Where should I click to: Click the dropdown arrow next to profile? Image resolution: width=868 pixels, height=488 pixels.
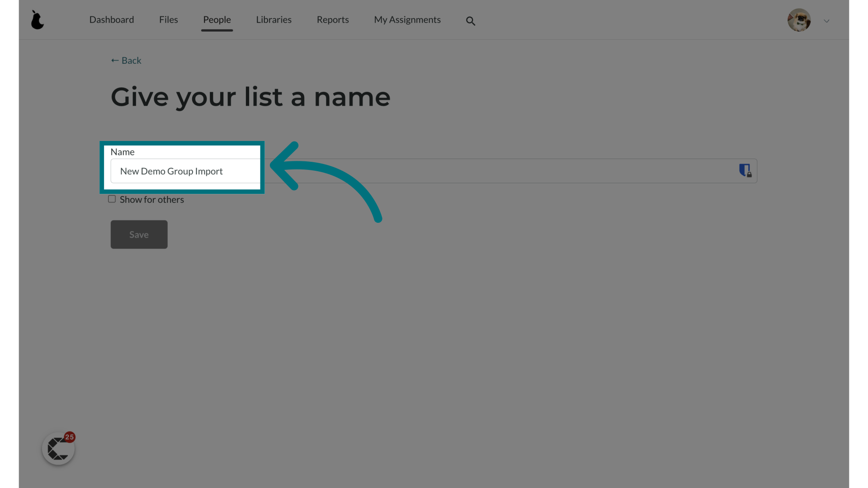pos(826,21)
